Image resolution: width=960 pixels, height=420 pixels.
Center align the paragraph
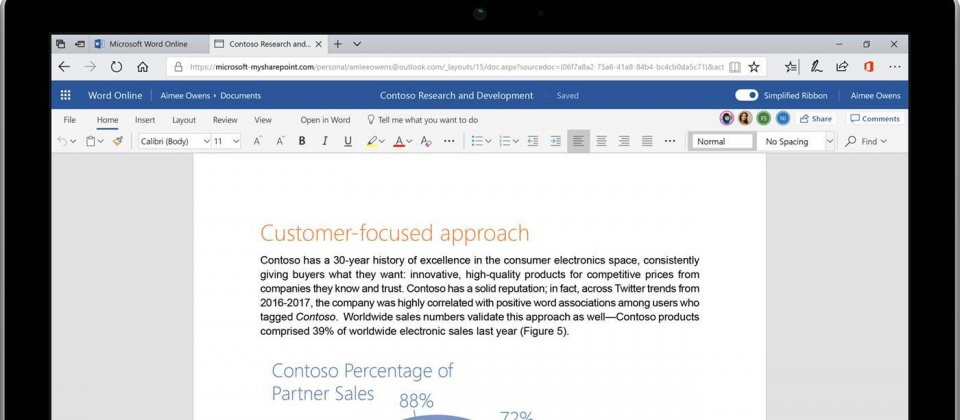point(601,141)
